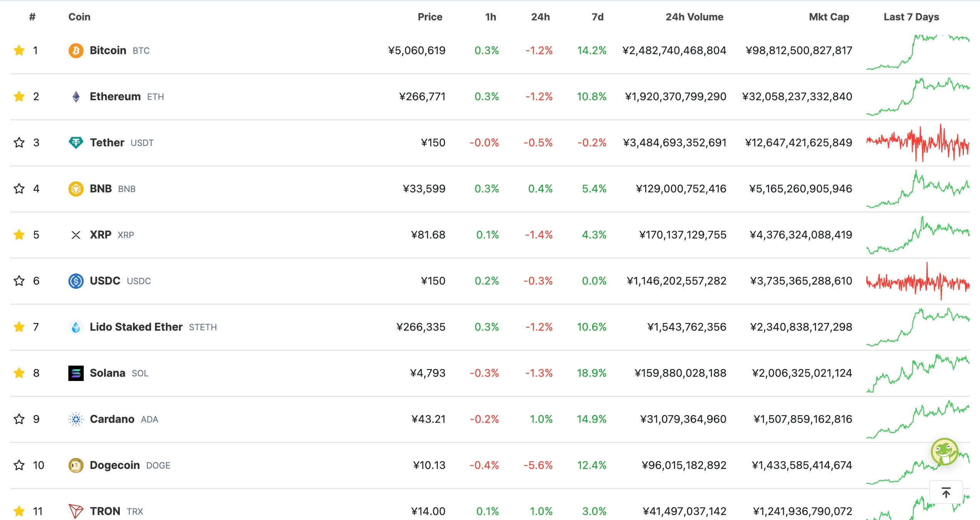
Task: Open Ethereum's 7-day sparkline chart
Action: click(918, 96)
